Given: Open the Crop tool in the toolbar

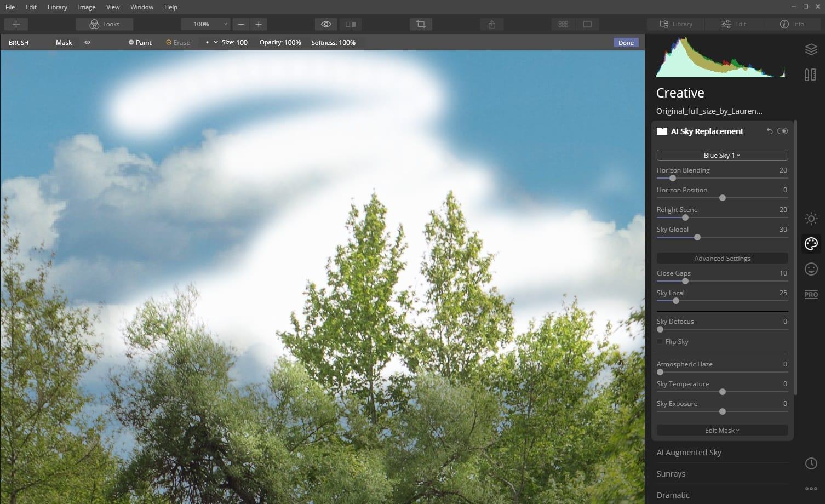Looking at the screenshot, I should point(421,24).
